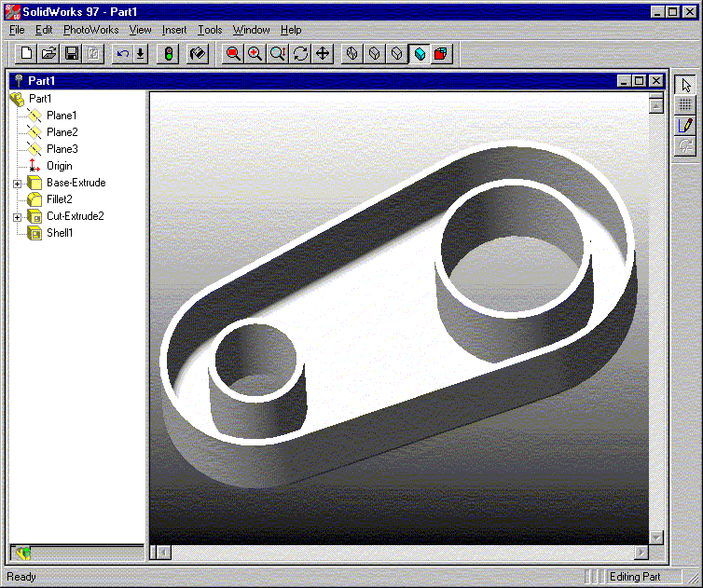Switch to Hidden Lines in Gray display mode
Viewport: 703px width, 588px height.
(375, 54)
